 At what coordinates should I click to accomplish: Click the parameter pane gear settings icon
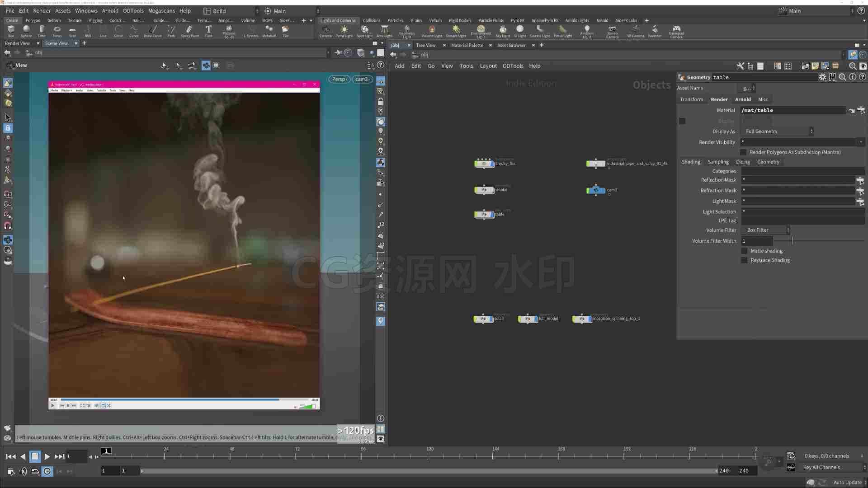(x=822, y=77)
